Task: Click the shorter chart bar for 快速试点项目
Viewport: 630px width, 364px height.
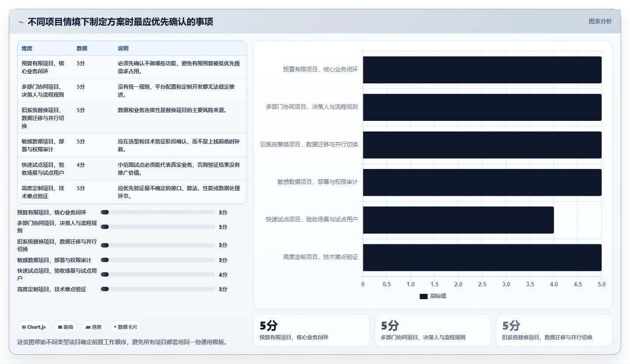Action: 458,220
